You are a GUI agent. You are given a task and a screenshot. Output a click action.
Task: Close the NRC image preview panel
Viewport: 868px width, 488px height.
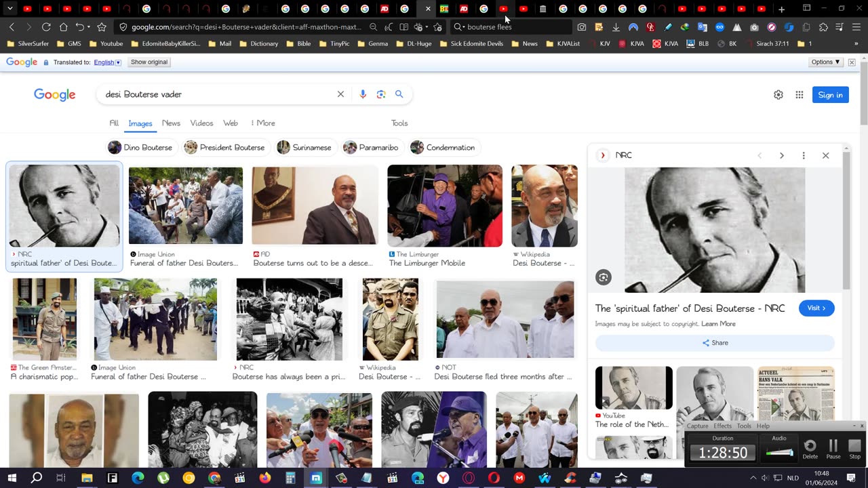coord(825,155)
